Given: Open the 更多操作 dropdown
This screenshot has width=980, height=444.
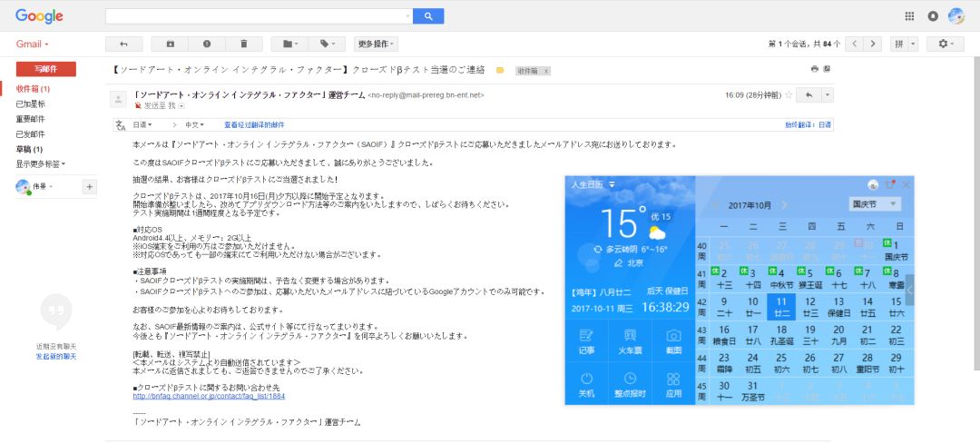Looking at the screenshot, I should click(377, 44).
